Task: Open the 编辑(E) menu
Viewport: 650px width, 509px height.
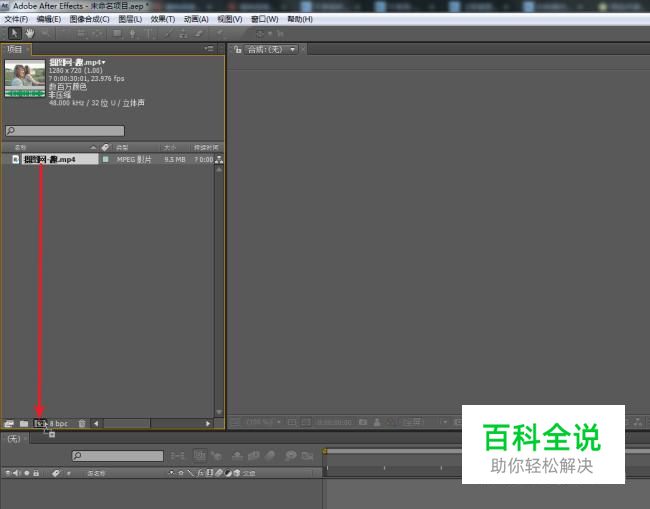Action: [x=49, y=19]
